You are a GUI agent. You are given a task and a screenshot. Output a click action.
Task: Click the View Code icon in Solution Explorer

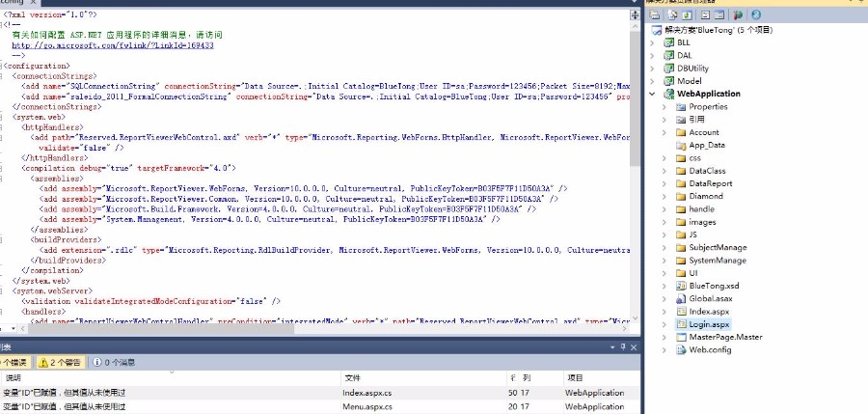click(x=703, y=15)
